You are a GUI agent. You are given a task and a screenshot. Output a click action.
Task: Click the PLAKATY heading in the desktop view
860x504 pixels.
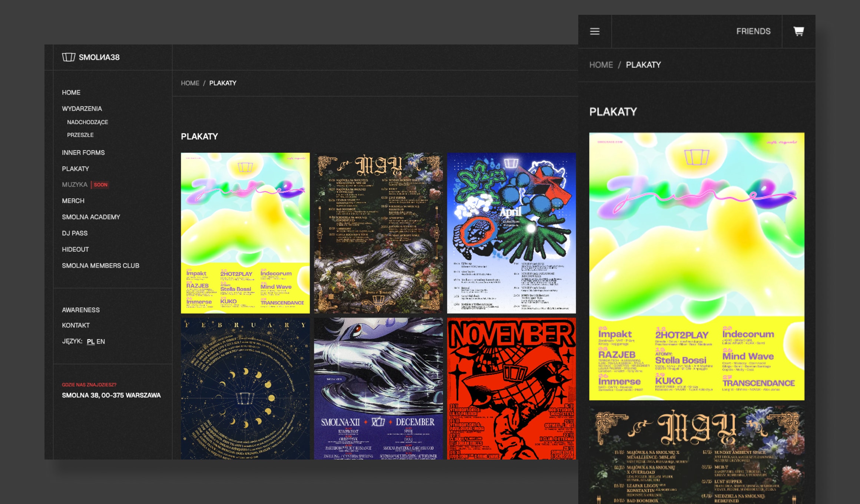(x=199, y=137)
